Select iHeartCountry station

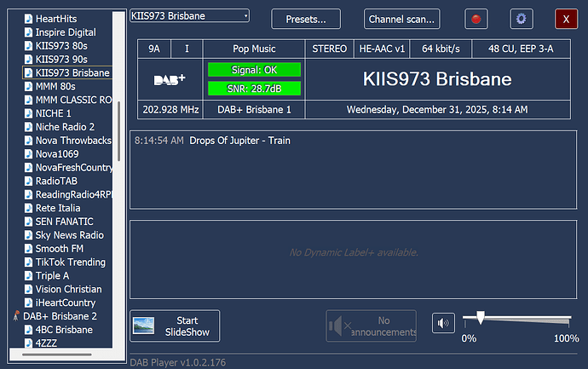pos(66,303)
